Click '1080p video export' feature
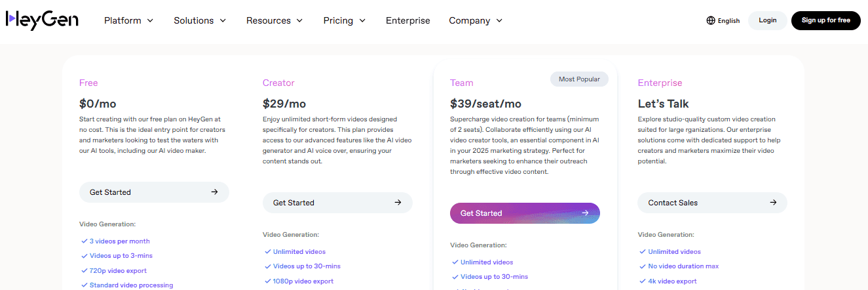Screen dimensions: 868x290 [303, 281]
